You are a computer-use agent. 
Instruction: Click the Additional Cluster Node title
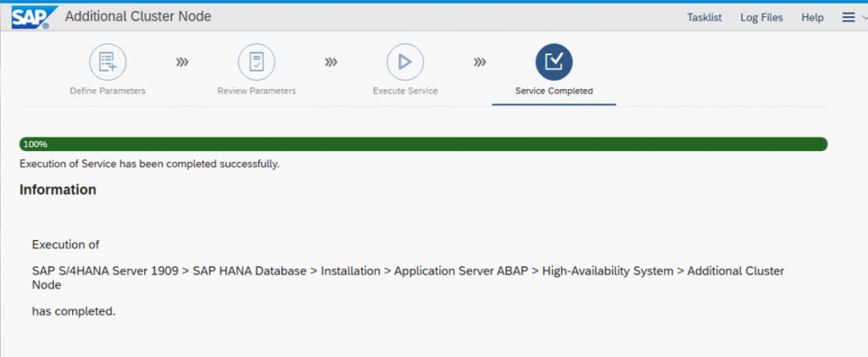138,17
